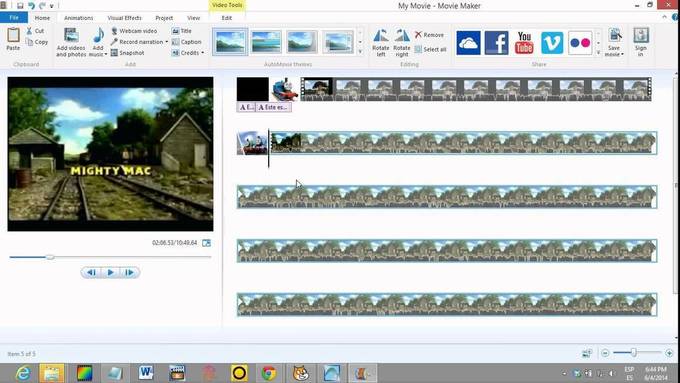This screenshot has height=383, width=680.
Task: Click the Add videos and photos icon
Action: pos(71,36)
